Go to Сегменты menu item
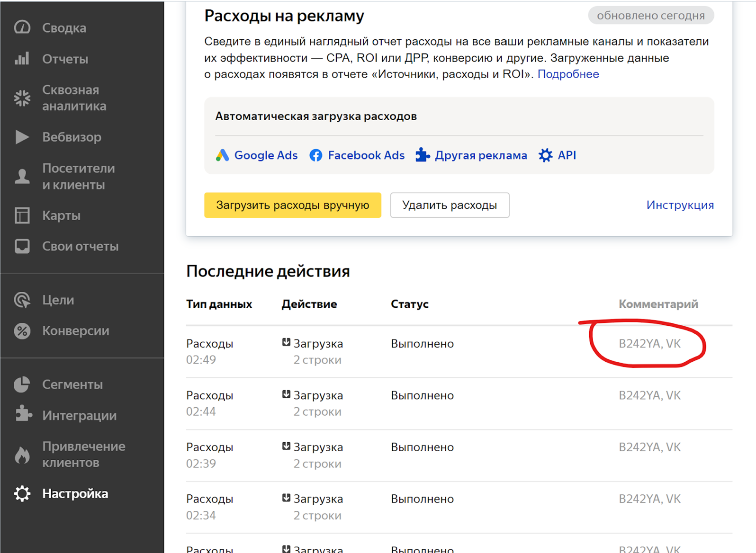This screenshot has height=553, width=756. tap(72, 384)
